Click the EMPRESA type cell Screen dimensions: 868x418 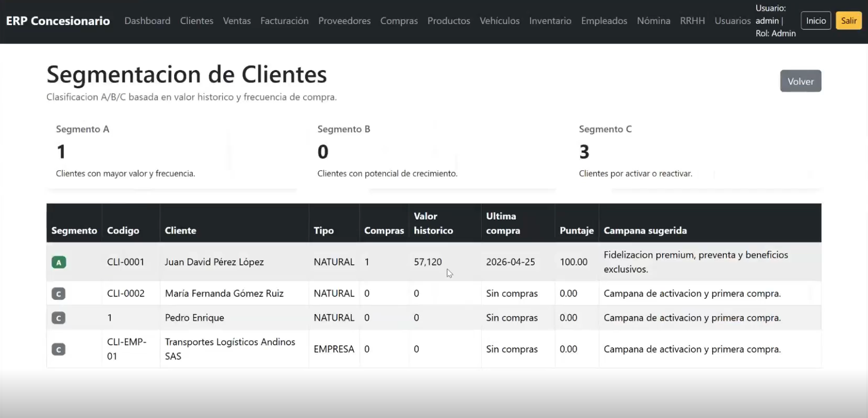point(334,349)
